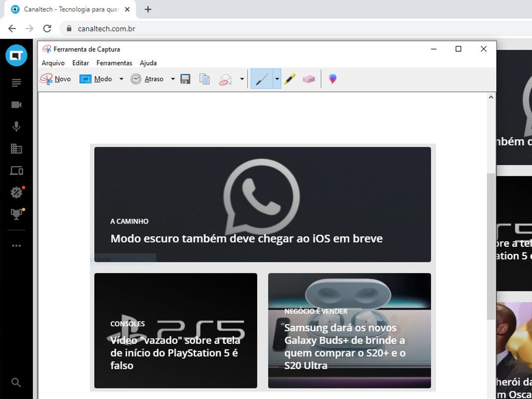Open the Ferramentas menu
The width and height of the screenshot is (532, 399).
pyautogui.click(x=114, y=63)
